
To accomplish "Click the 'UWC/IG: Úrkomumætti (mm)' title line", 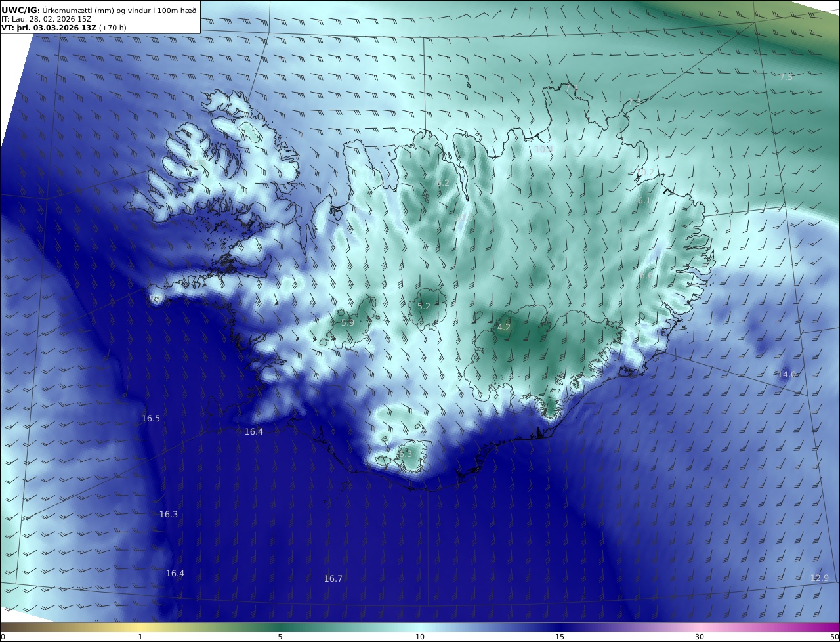I will coord(98,10).
